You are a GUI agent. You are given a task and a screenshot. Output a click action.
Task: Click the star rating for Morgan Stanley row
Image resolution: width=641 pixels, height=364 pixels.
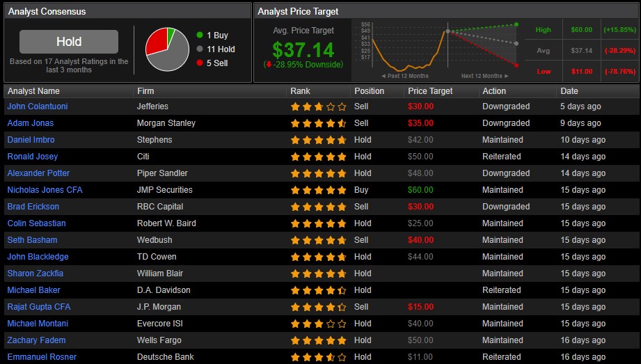pyautogui.click(x=319, y=123)
